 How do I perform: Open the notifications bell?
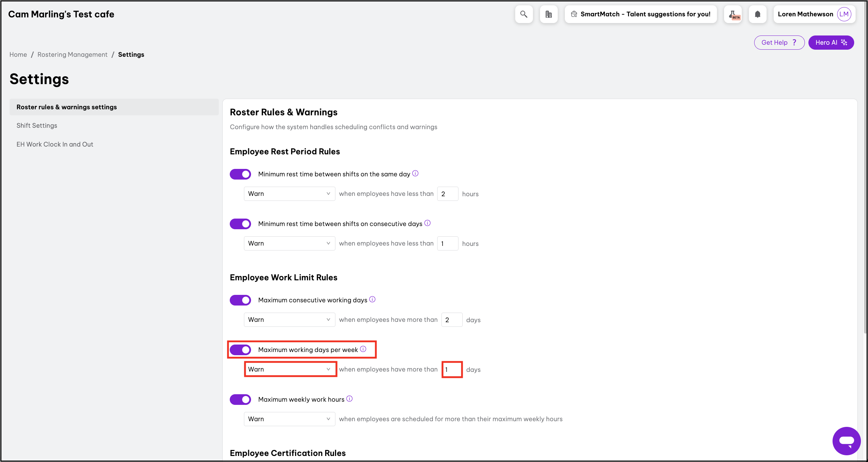(x=758, y=14)
